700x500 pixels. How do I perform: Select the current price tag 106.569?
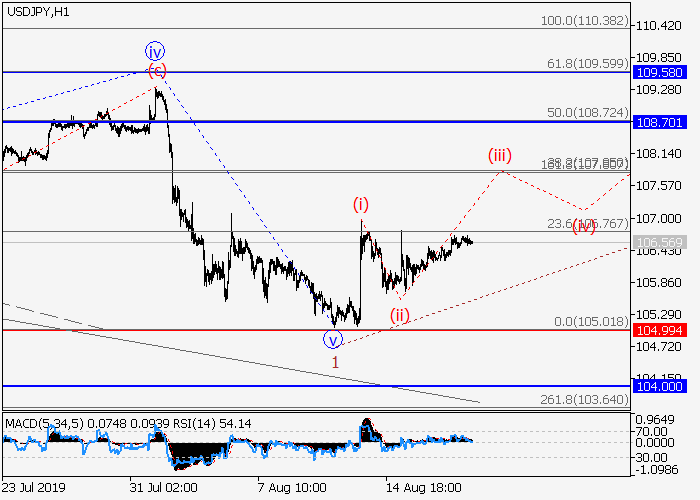tap(658, 243)
